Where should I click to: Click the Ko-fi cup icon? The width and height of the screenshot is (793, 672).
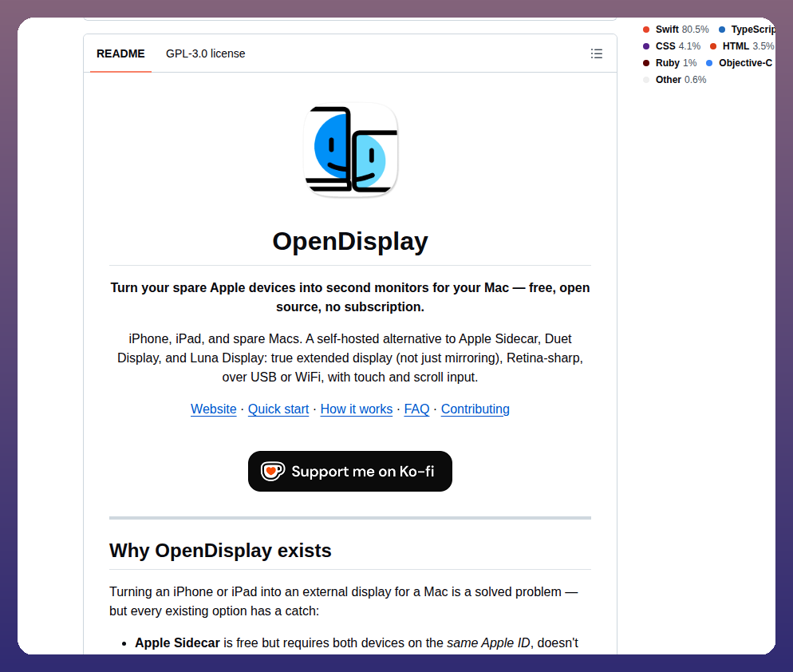point(273,471)
